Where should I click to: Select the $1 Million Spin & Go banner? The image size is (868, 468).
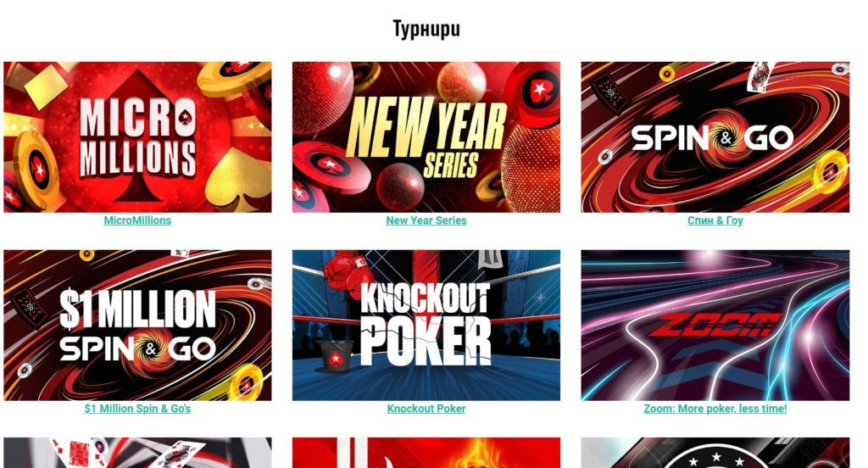(137, 325)
